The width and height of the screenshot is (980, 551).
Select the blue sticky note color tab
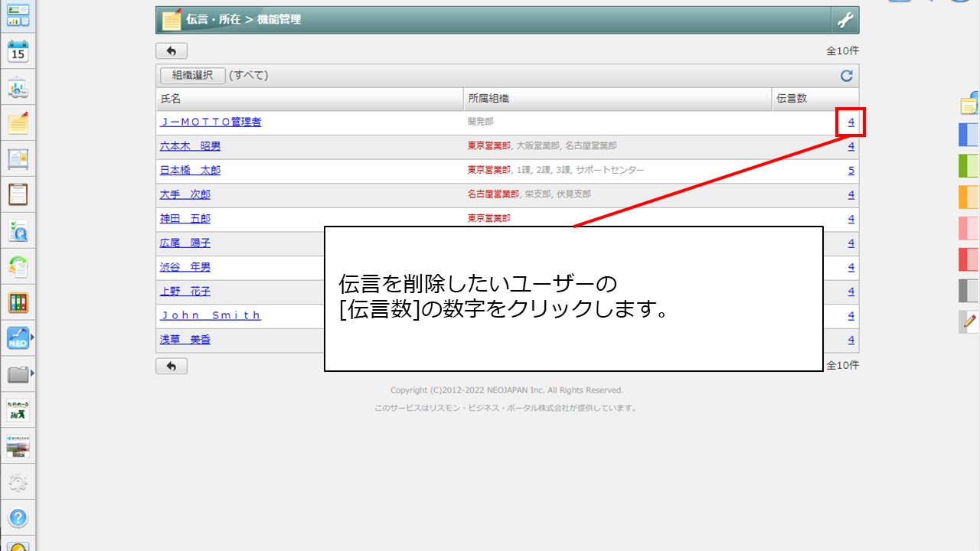[x=969, y=135]
